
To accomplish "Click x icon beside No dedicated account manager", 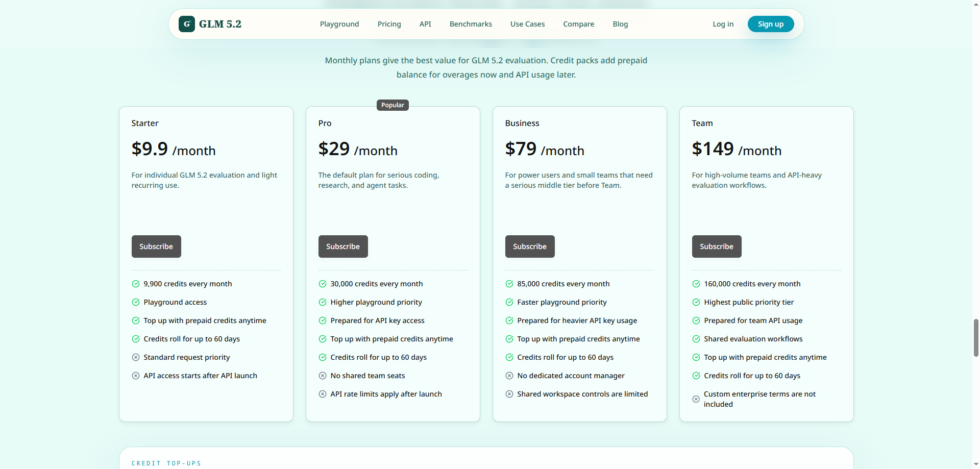I will click(x=509, y=376).
